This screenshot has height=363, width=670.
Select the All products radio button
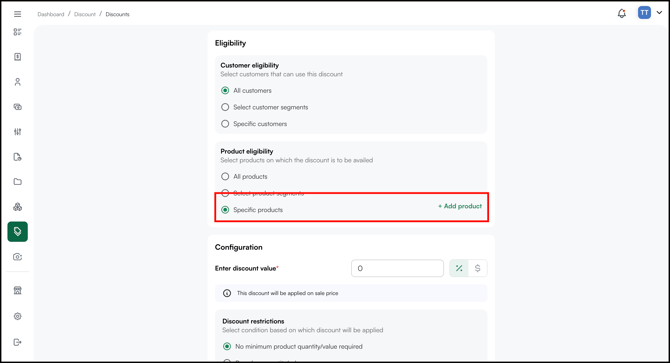click(225, 176)
